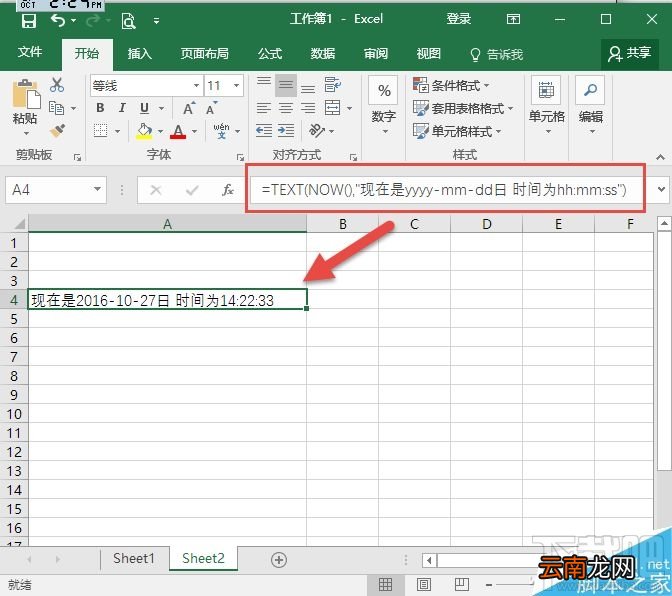Click the Save icon in quick access toolbar
The height and width of the screenshot is (596, 672).
(x=29, y=20)
